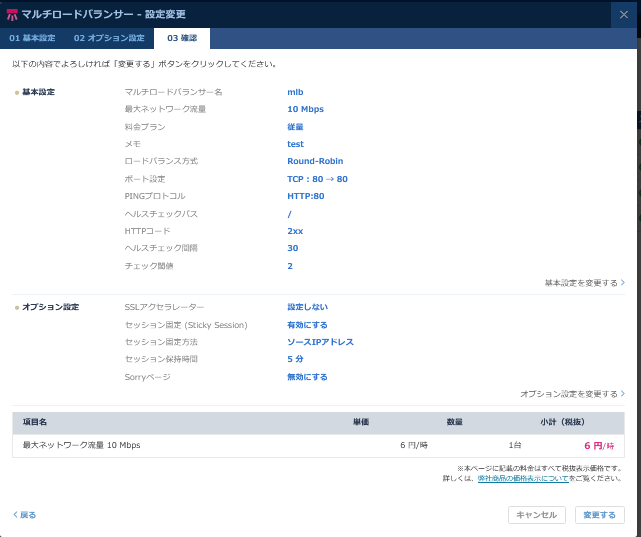
Task: Click the オプション設定 section heading bullet
Action: pos(16,307)
